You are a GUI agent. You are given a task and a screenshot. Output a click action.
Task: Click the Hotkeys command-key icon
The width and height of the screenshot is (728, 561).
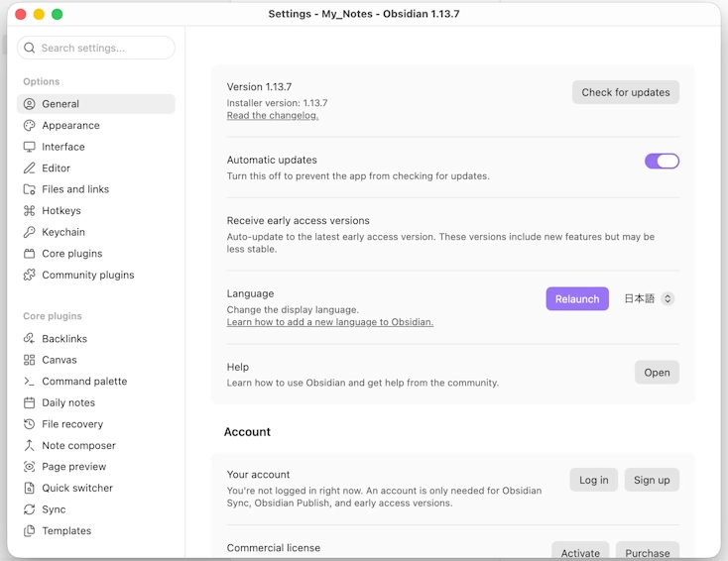29,211
